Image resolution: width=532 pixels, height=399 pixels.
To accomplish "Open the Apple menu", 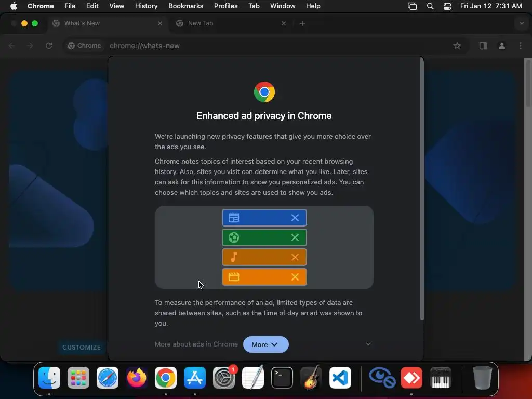I will point(14,6).
